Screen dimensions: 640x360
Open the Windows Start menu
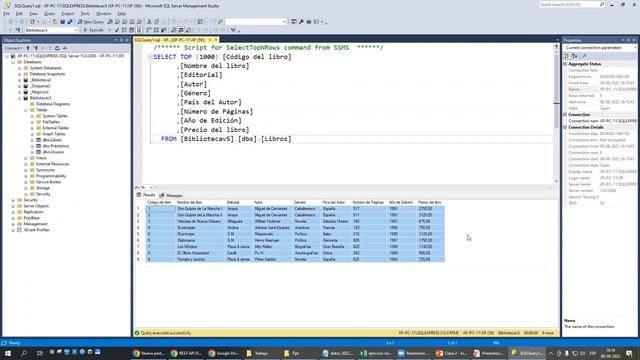tap(8, 353)
